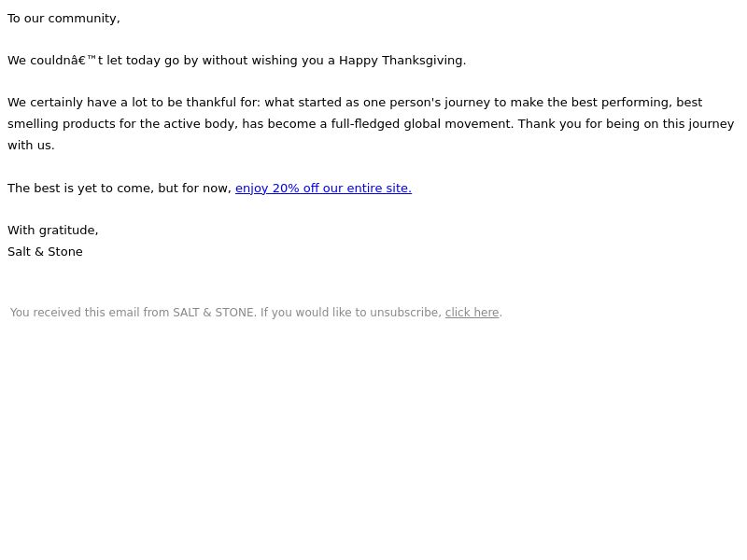
Task: Click the 'With gratitude,' closing line
Action: coord(53,230)
